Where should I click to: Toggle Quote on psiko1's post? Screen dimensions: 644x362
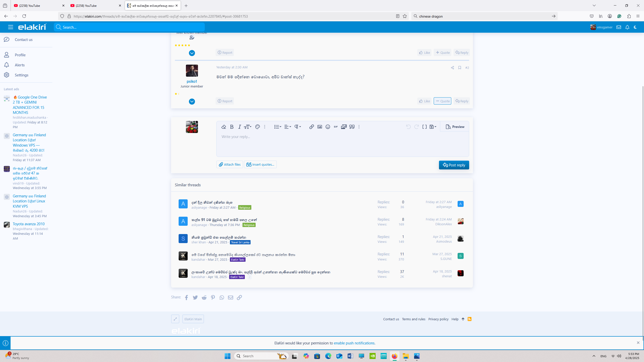pos(442,101)
